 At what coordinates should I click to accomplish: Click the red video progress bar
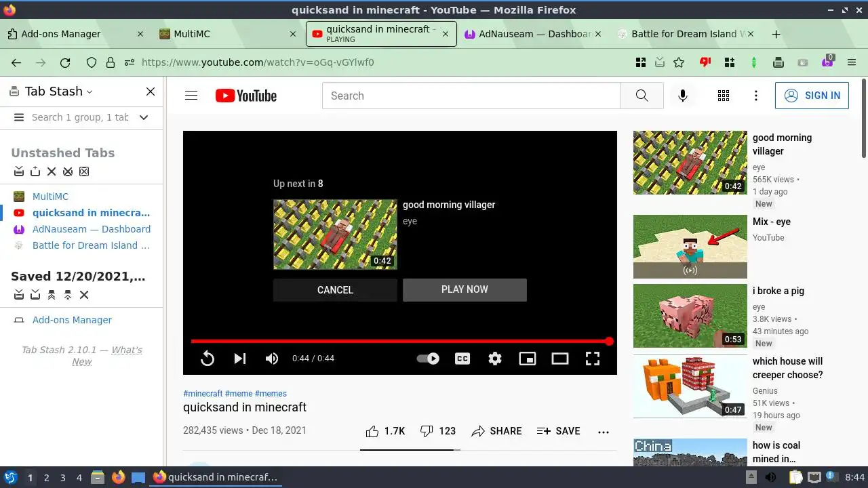[400, 342]
